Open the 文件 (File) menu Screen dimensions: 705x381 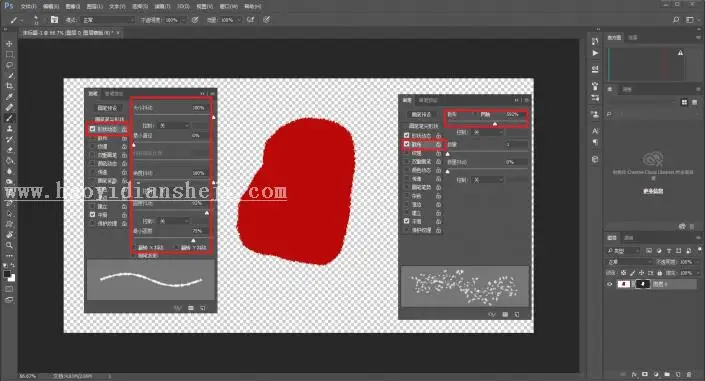28,7
